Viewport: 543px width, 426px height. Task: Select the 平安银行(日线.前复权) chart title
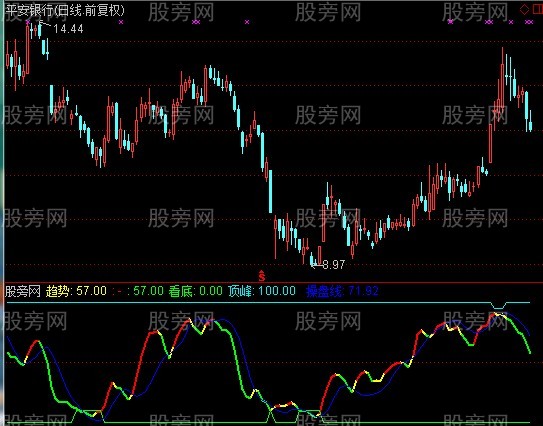coord(65,10)
